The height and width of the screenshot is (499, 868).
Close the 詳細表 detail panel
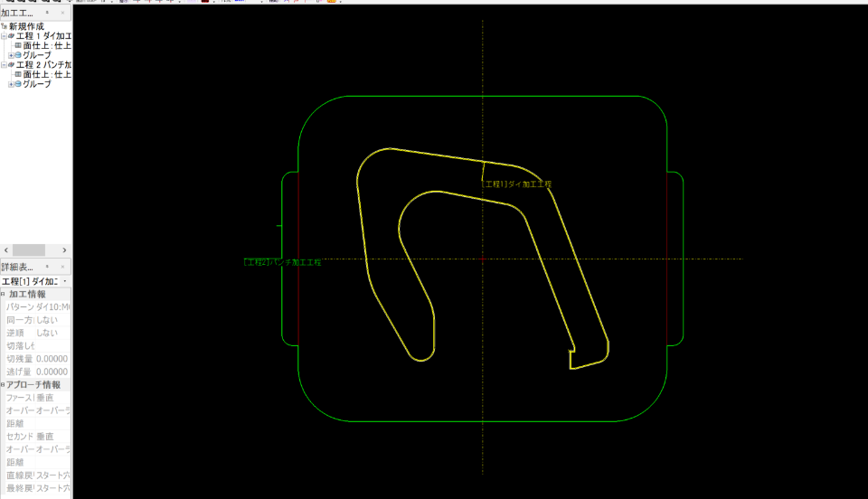click(61, 267)
